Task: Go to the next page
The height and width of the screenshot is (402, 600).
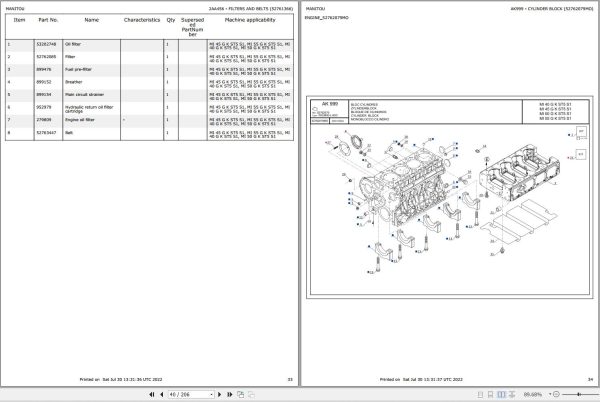Action: 220,394
